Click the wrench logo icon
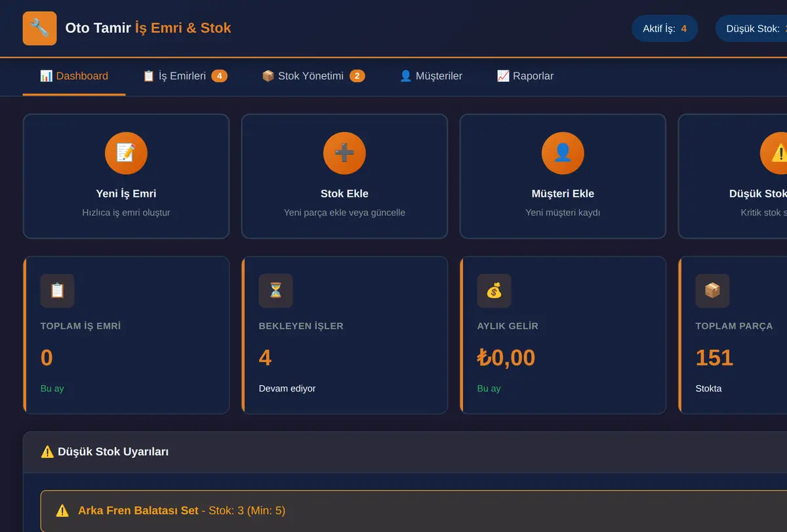The image size is (787, 532). click(x=39, y=28)
